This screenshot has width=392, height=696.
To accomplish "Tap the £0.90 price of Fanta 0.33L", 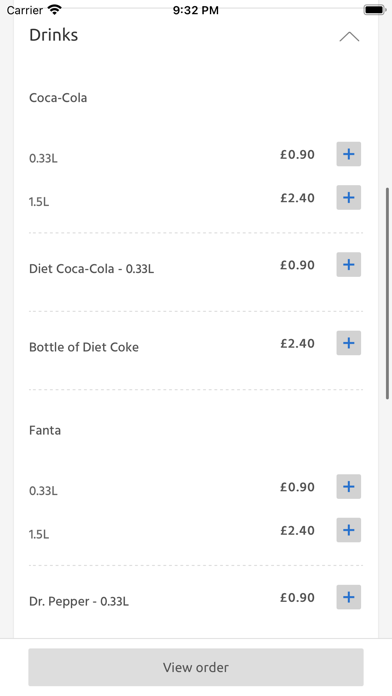I will coord(297,487).
